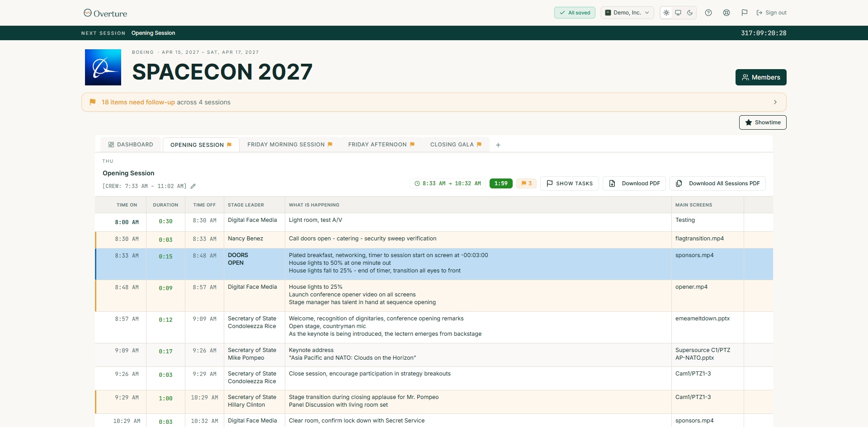The width and height of the screenshot is (868, 427).
Task: Switch to Friday Morning Session tab
Action: [x=290, y=145]
